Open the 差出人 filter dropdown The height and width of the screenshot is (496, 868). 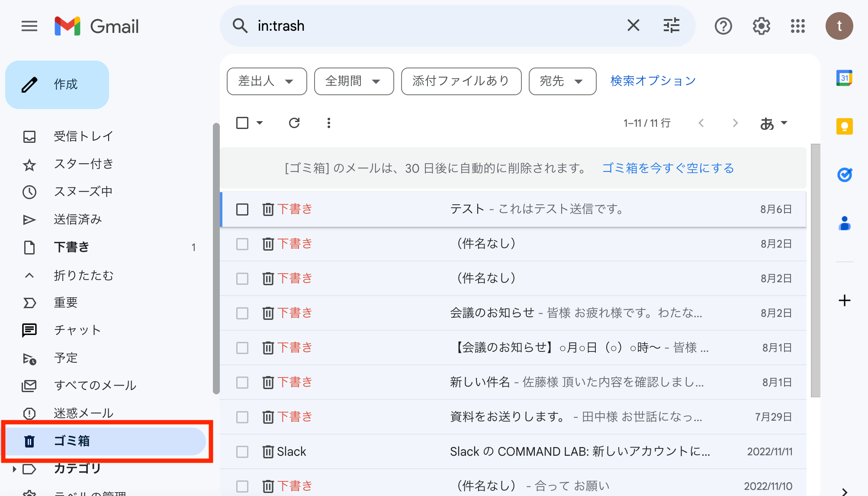[267, 81]
